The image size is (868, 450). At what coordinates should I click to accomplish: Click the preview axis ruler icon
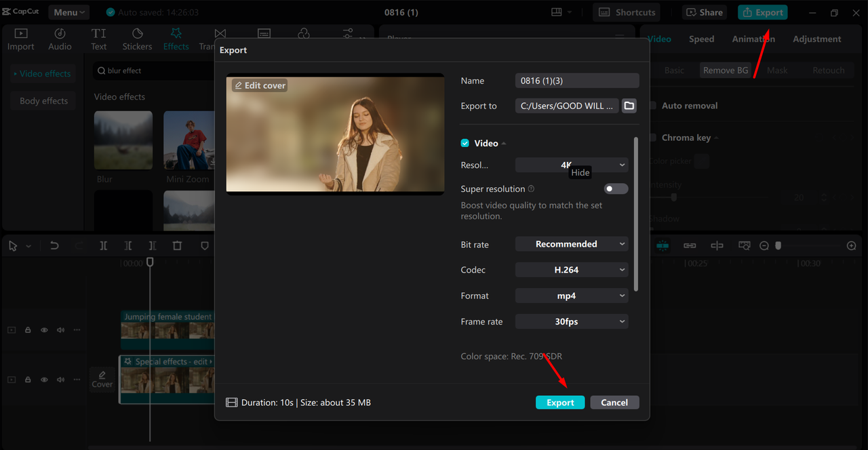coord(745,246)
